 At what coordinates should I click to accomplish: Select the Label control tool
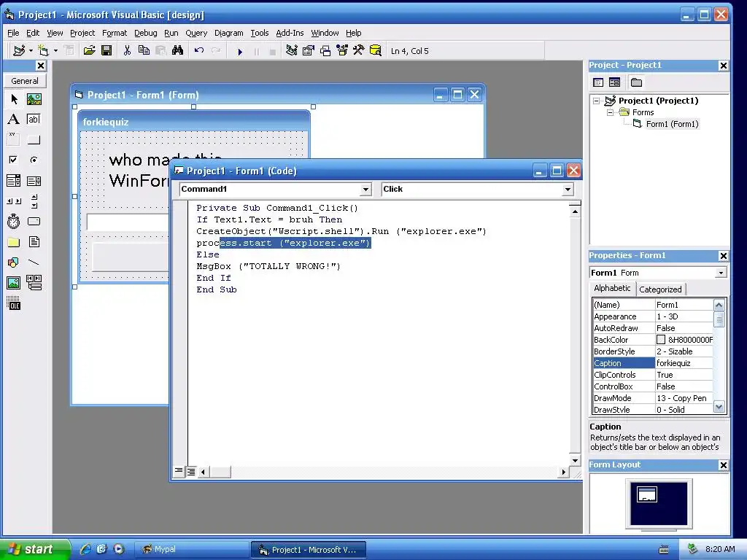click(14, 119)
